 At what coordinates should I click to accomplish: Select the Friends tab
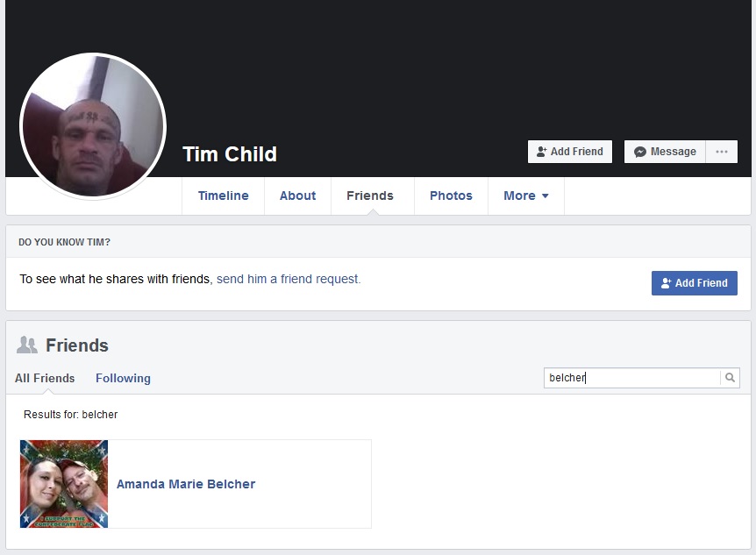(370, 196)
